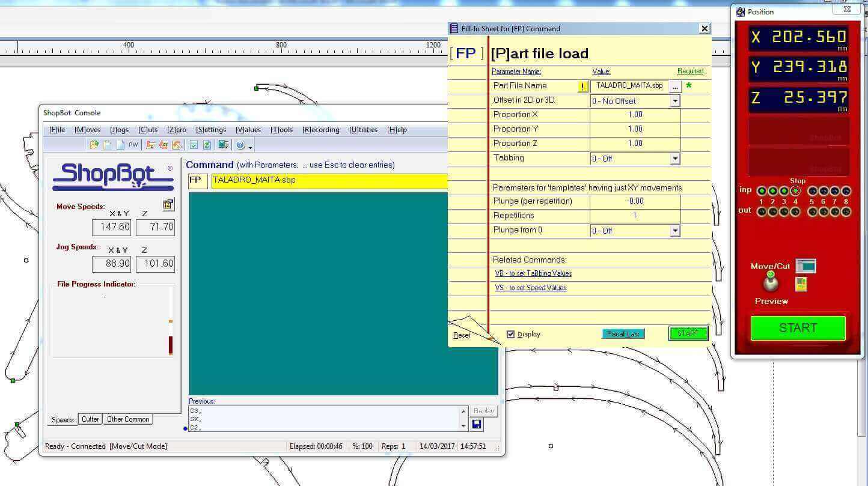Viewport: 868px width, 486px height.
Task: Click the Position window title icon
Action: tap(741, 12)
